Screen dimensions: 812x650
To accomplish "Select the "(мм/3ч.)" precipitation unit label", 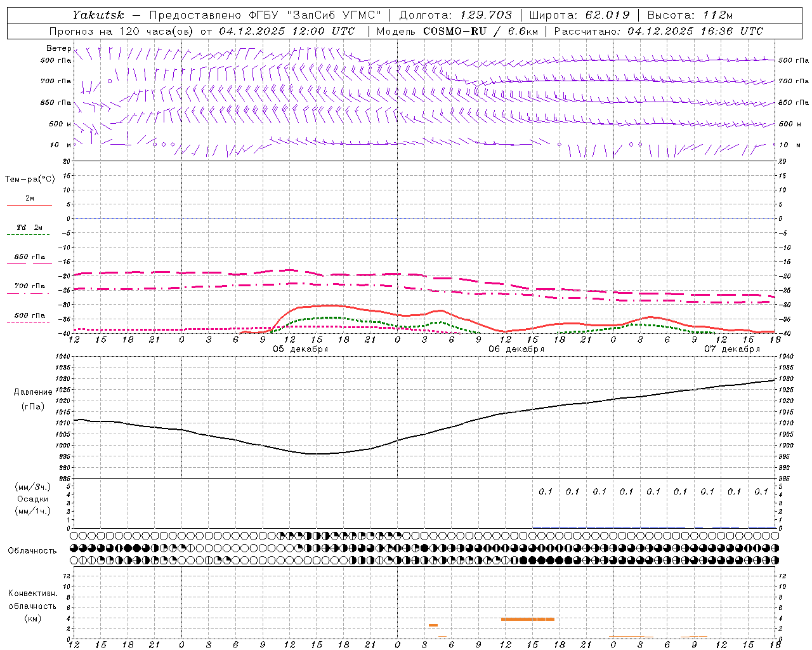I will tap(33, 487).
